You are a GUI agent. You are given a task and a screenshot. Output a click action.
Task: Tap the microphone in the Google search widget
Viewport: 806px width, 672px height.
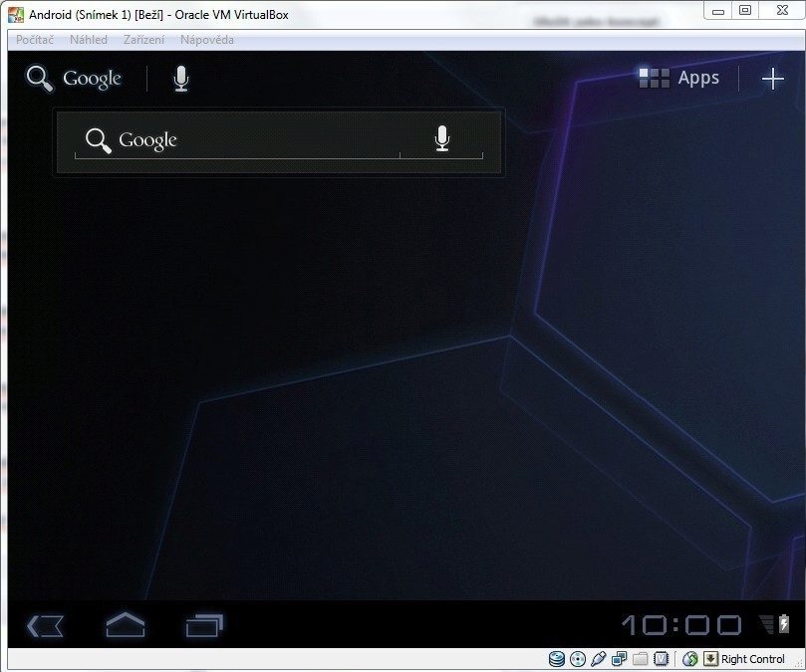(442, 138)
